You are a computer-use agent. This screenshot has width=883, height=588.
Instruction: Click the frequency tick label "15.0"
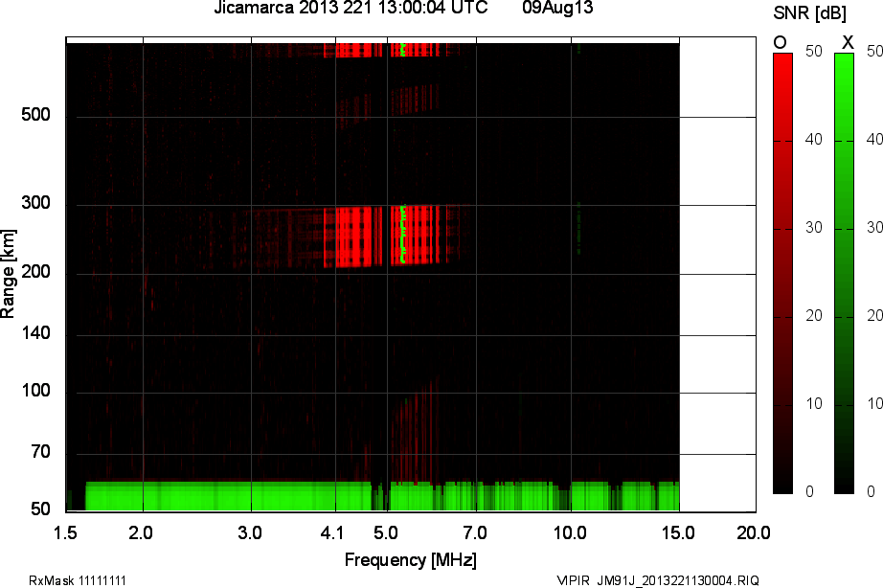coord(678,532)
